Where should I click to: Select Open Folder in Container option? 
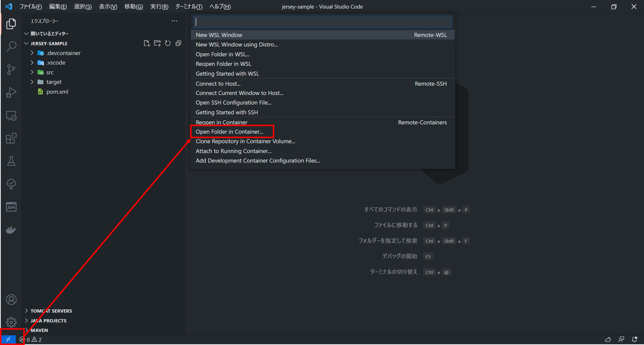pyautogui.click(x=229, y=132)
